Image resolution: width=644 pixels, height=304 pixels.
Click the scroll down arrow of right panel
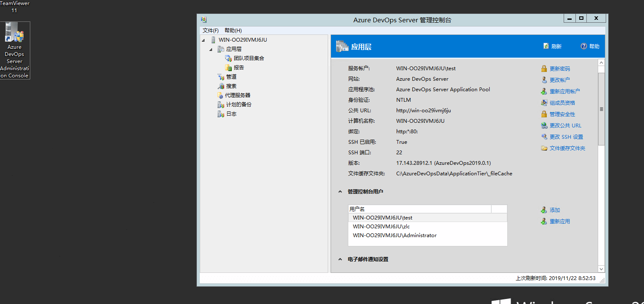coord(601,269)
